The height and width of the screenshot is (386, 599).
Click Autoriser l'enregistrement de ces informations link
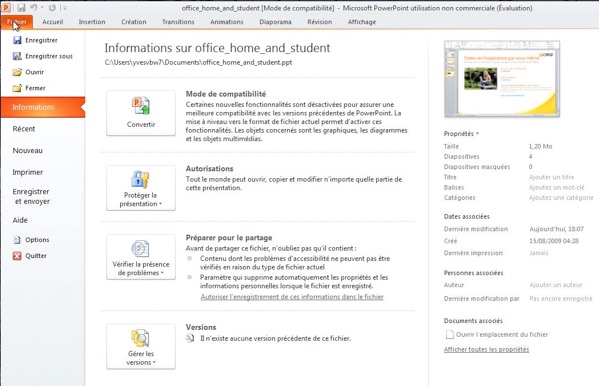pyautogui.click(x=292, y=297)
